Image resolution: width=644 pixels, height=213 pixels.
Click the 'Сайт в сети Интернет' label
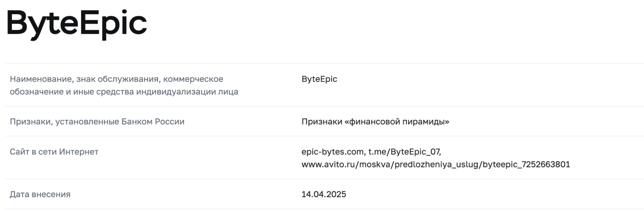tap(54, 152)
